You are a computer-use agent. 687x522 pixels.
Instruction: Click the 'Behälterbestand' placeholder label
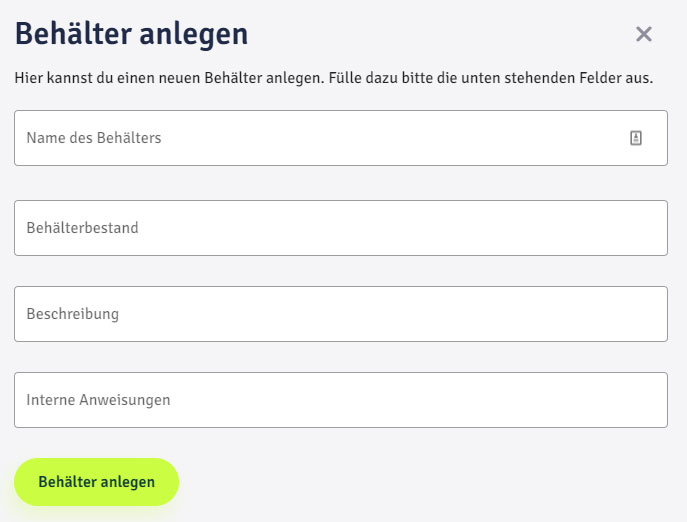[x=82, y=228]
